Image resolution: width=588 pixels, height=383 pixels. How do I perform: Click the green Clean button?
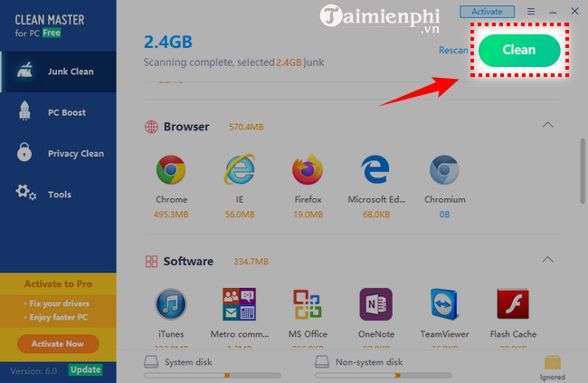tap(519, 51)
